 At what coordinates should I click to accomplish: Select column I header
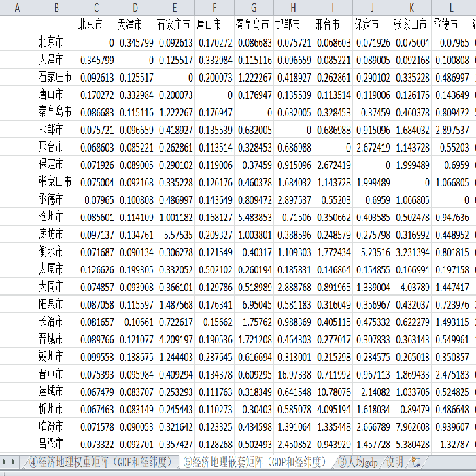pos(333,7)
